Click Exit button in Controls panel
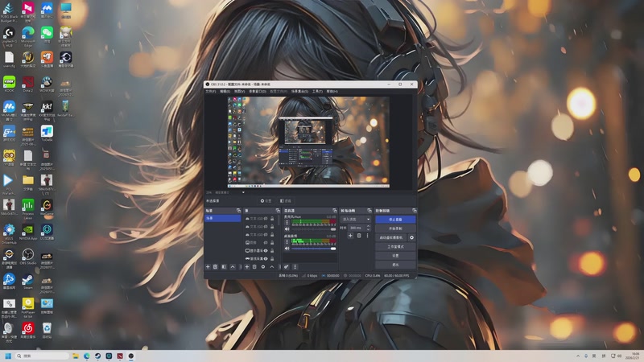This screenshot has width=644, height=362. click(395, 265)
